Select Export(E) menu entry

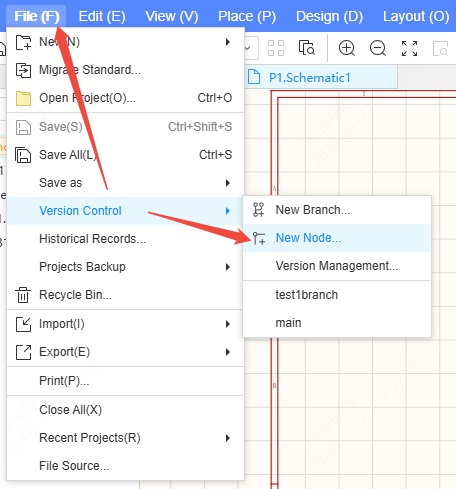click(125, 352)
